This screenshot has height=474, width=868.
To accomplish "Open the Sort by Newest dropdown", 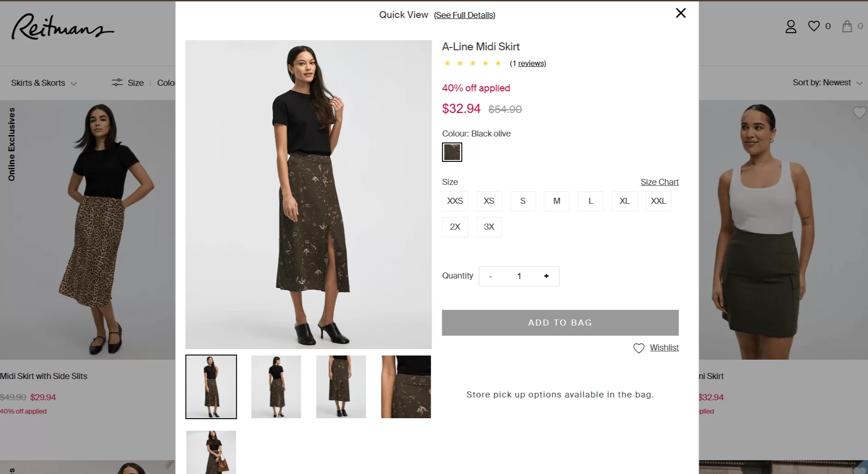I will coord(827,83).
